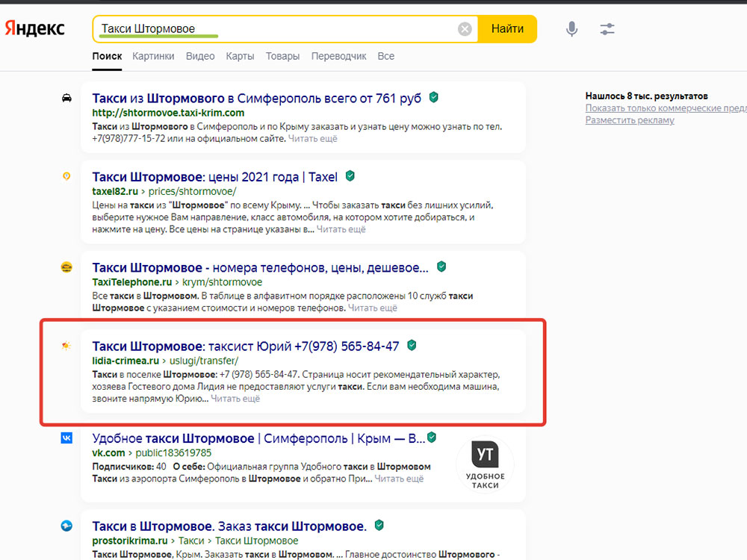The height and width of the screenshot is (560, 747).
Task: Open Такси Штормовое: таксист Юрий result
Action: 246,346
